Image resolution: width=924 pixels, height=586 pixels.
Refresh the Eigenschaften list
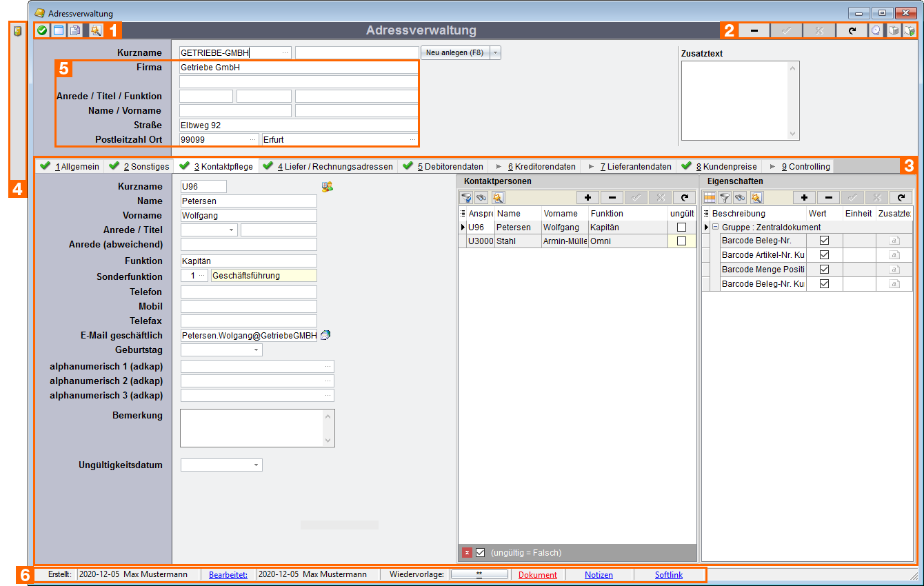[901, 197]
